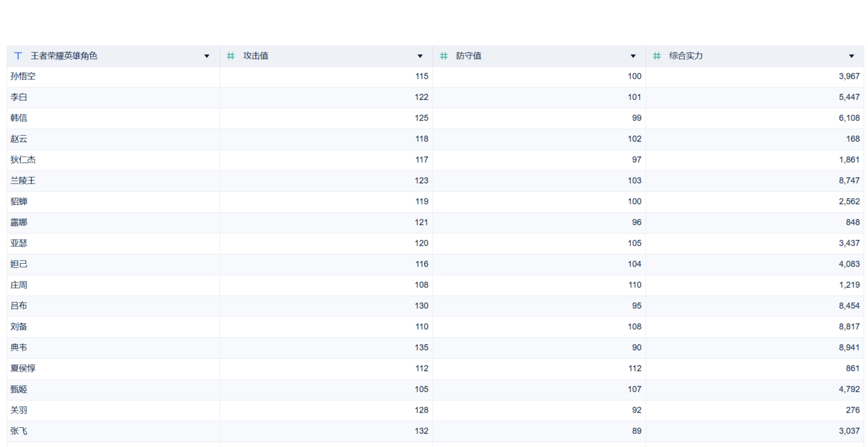Click the 张飞 hero name cell

pyautogui.click(x=113, y=431)
